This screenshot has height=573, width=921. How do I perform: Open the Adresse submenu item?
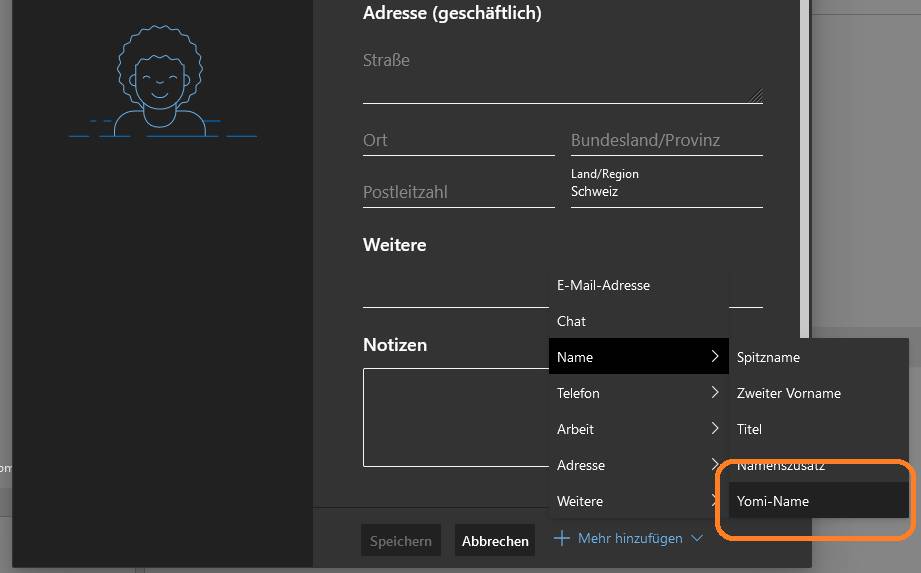click(x=581, y=465)
